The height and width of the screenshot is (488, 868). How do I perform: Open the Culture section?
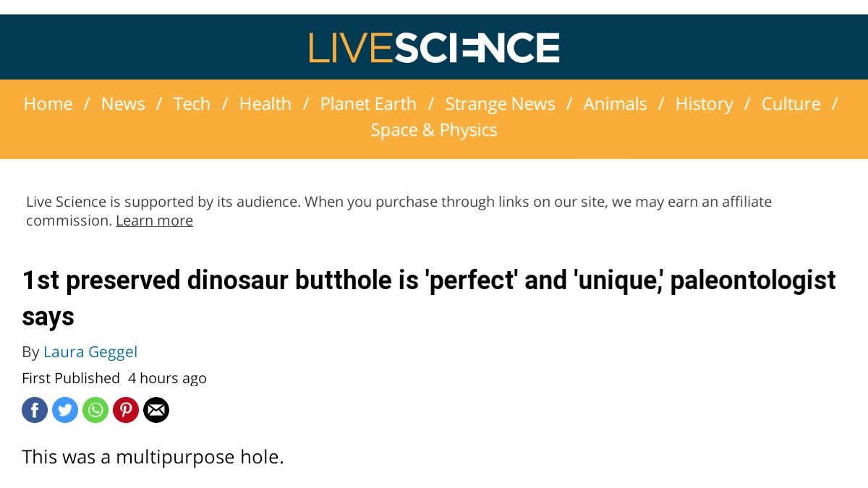(x=791, y=103)
